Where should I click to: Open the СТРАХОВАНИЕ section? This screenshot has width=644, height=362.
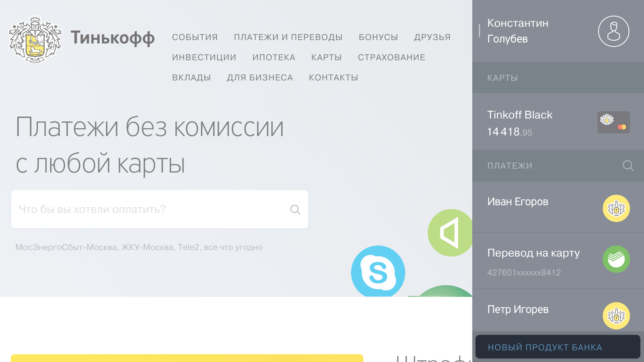(x=392, y=57)
